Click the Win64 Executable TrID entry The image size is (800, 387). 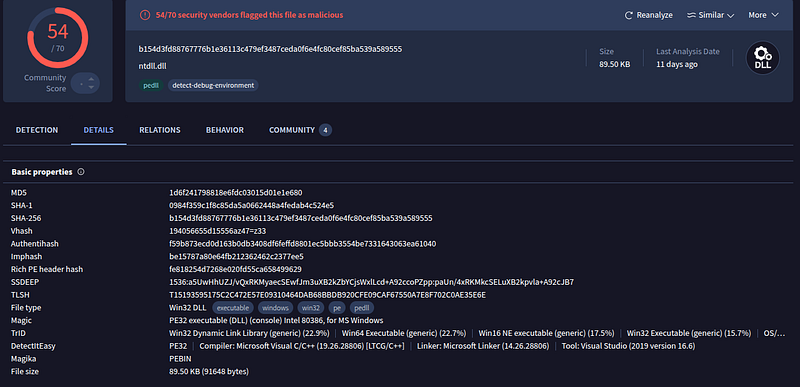(x=404, y=333)
